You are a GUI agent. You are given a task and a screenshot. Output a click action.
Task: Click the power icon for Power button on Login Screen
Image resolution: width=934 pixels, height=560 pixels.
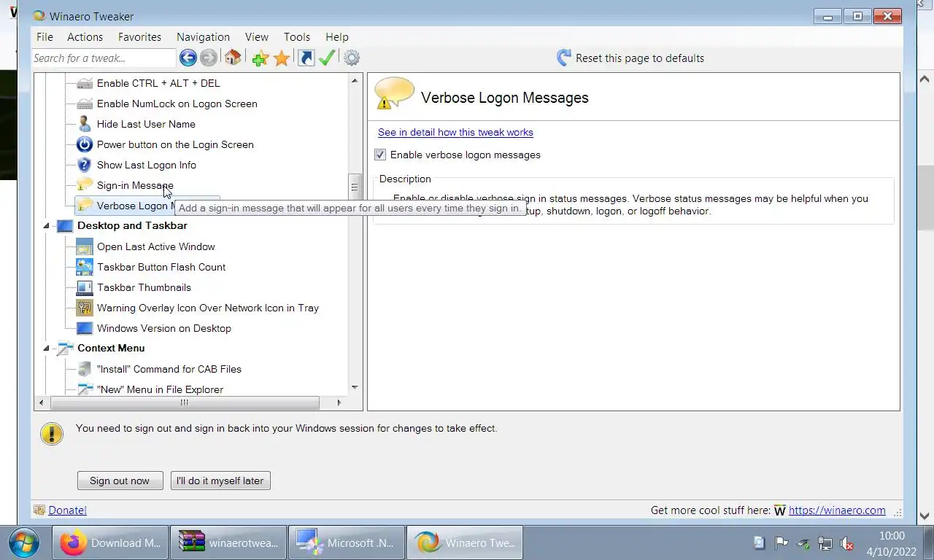pos(85,144)
